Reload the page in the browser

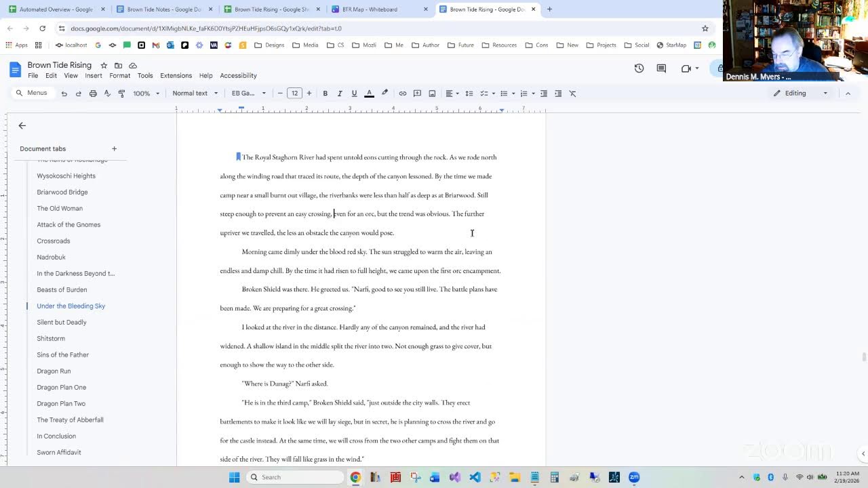pyautogui.click(x=42, y=28)
